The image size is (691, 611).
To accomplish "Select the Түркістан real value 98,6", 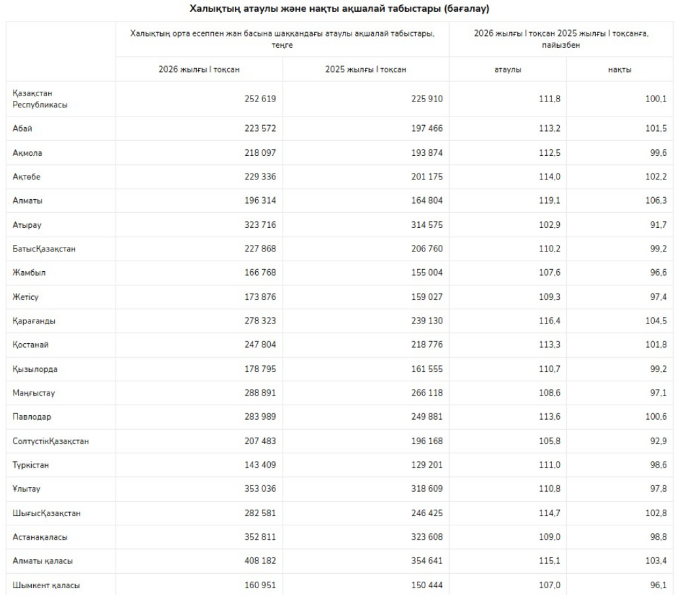I will click(658, 465).
